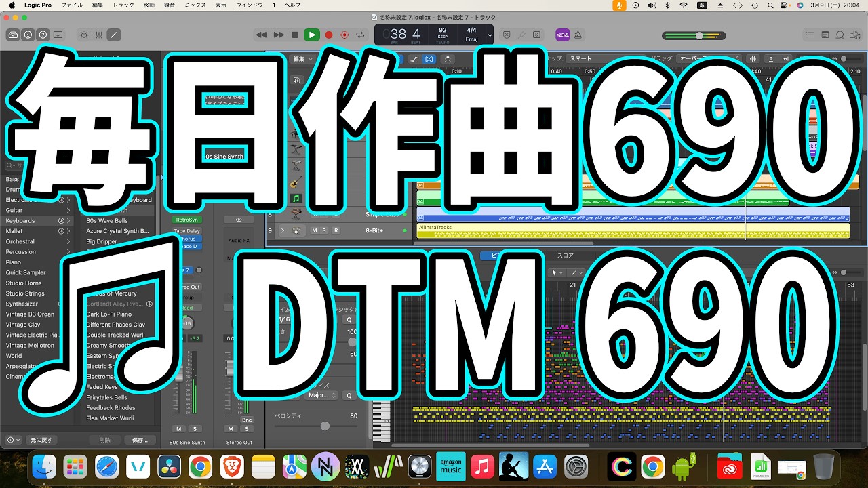Select the AllInstaTracks yellow region
The image size is (868, 488).
click(633, 230)
